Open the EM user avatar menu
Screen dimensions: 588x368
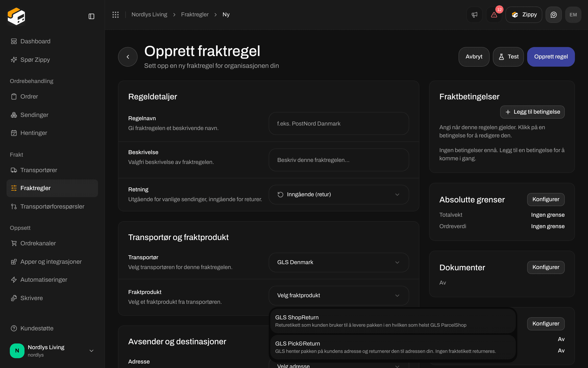point(573,15)
